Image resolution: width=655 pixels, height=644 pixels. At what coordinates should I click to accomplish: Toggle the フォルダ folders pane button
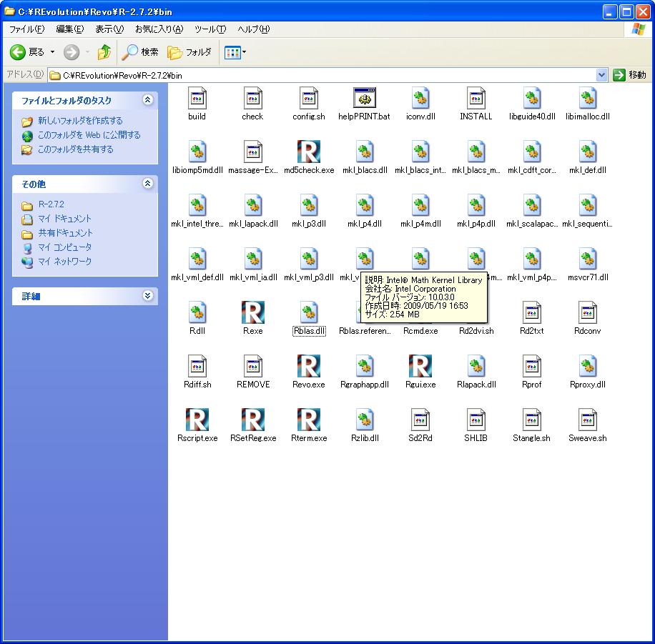click(189, 52)
